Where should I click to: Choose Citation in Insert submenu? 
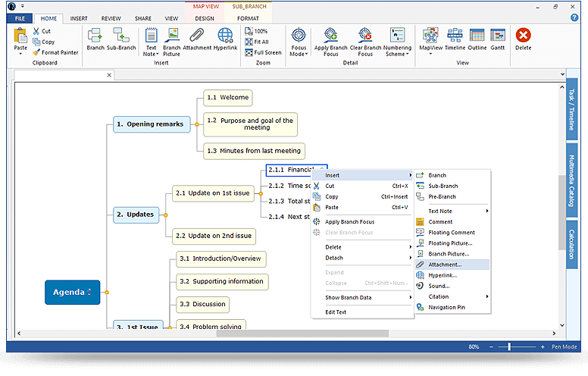(452, 296)
